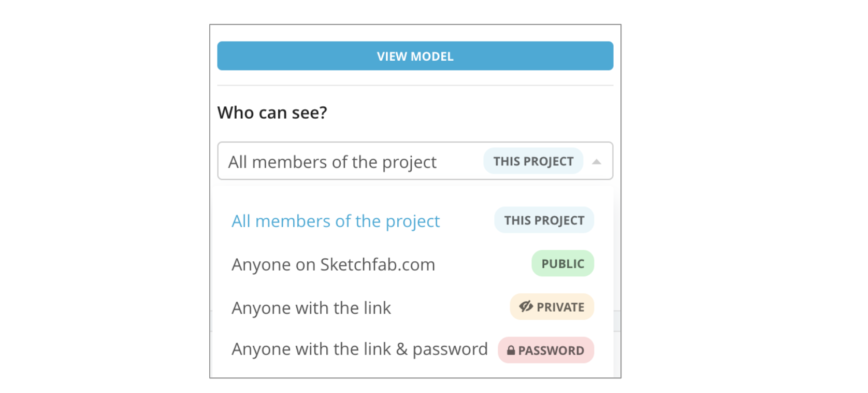
Task: Click empty space between the combo box text and badge
Action: [460, 162]
